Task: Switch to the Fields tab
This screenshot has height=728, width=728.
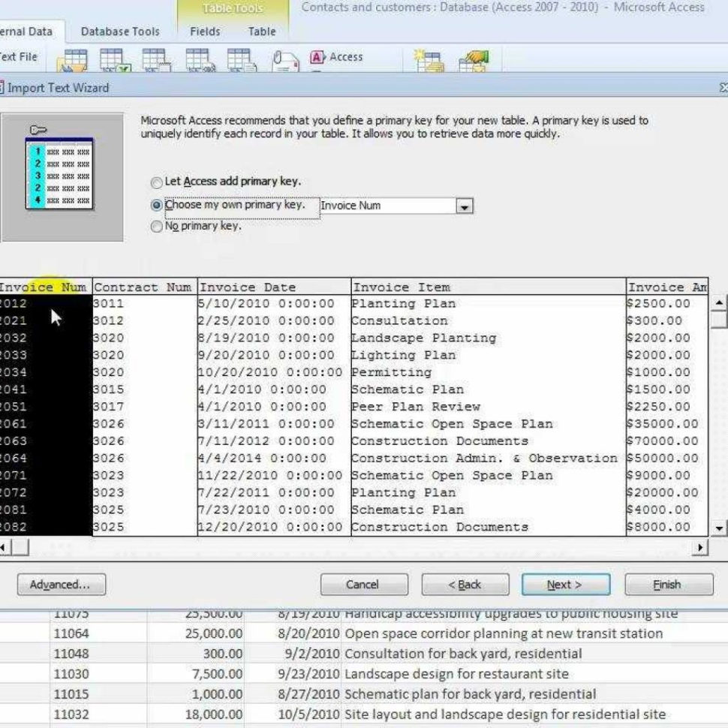Action: pos(205,32)
